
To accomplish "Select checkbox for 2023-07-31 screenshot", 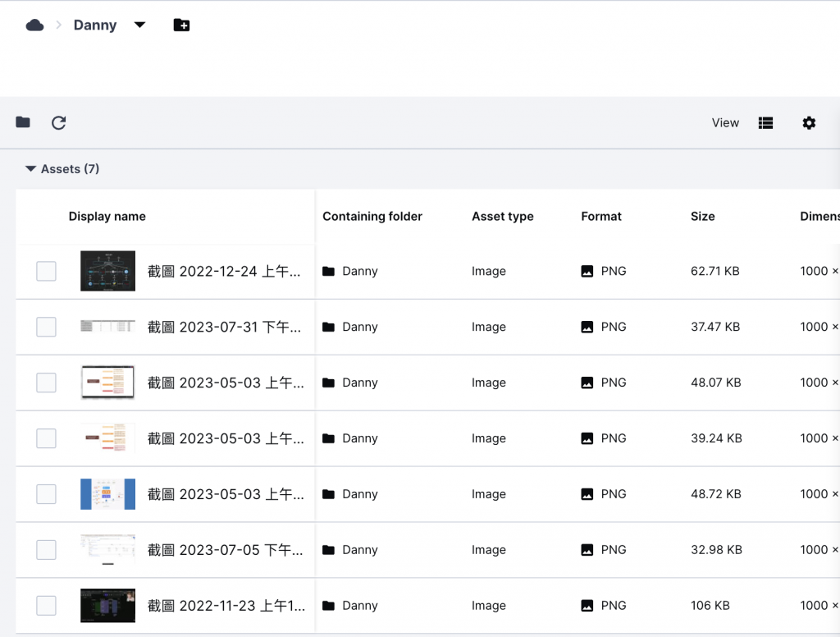I will coord(46,327).
